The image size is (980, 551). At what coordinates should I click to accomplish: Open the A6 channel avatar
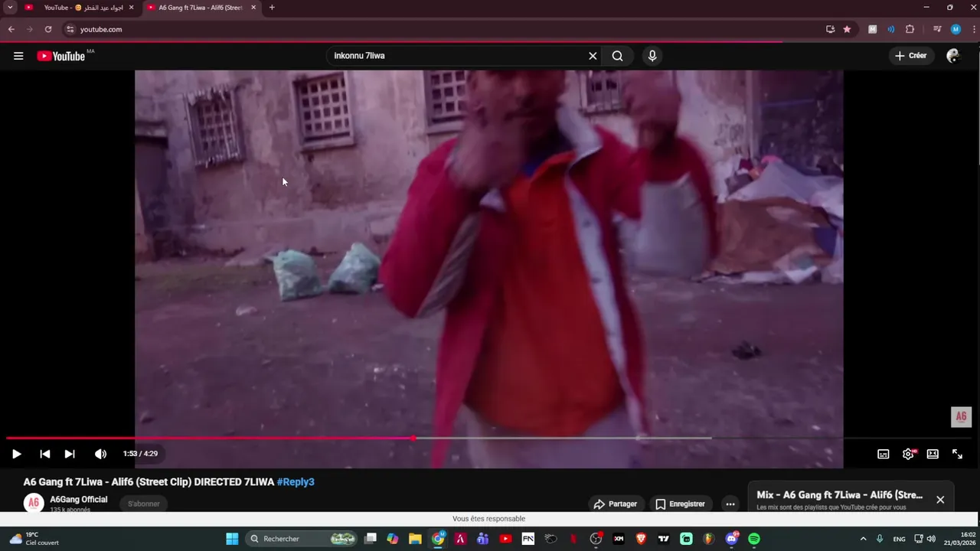pyautogui.click(x=34, y=504)
